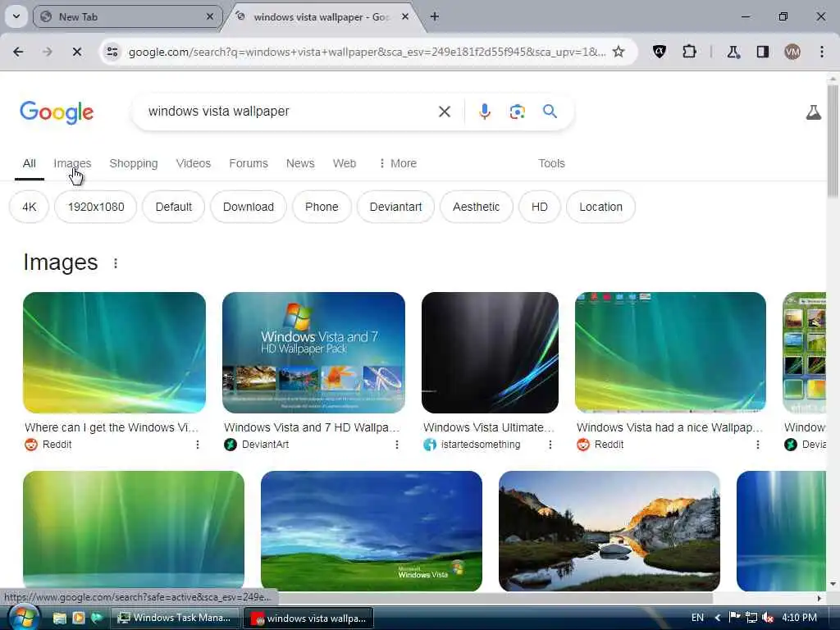Toggle the browser side panel
Viewport: 840px width, 630px height.
[763, 52]
